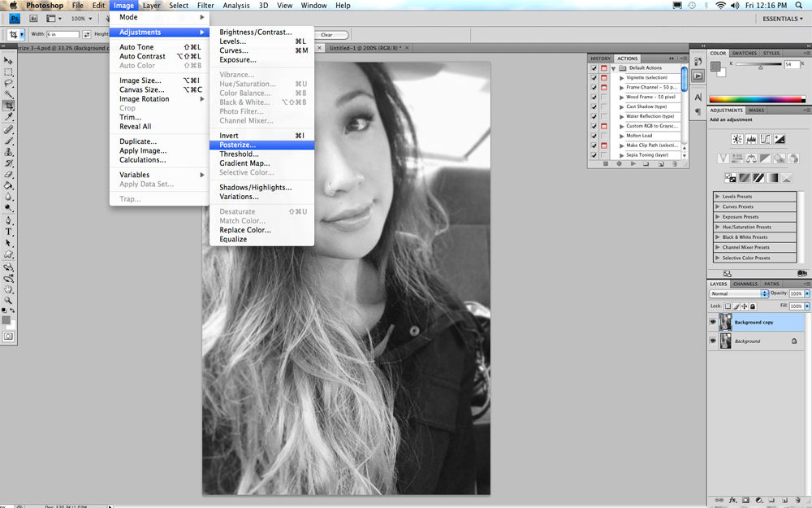
Task: Create a new action
Action: tap(661, 164)
